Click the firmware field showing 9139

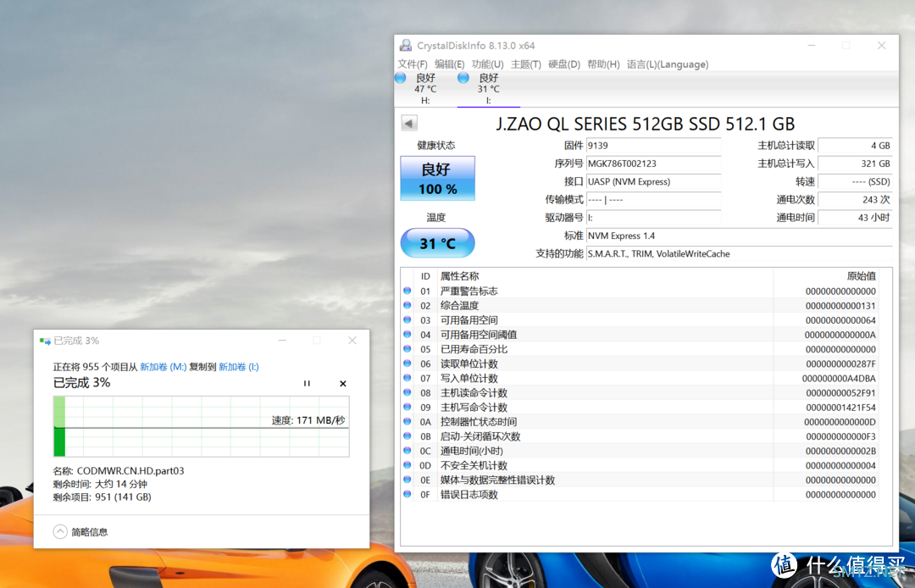point(653,146)
